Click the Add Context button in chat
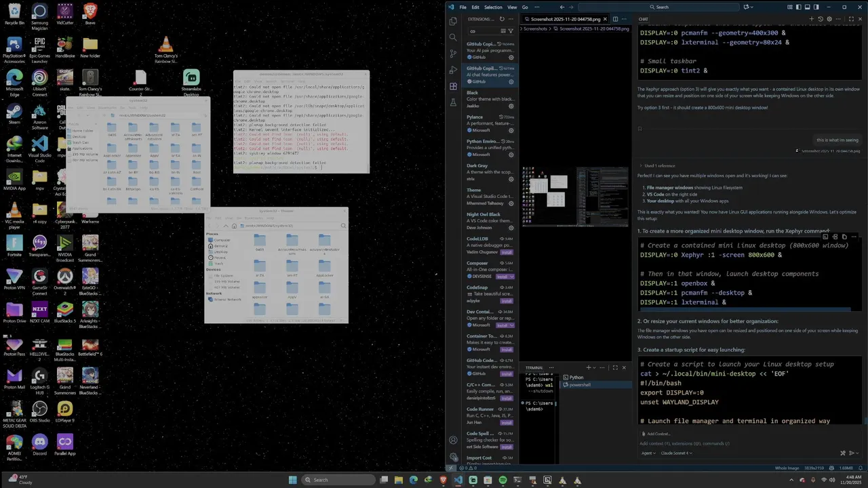Screen dimensions: 868x488 click(x=656, y=434)
